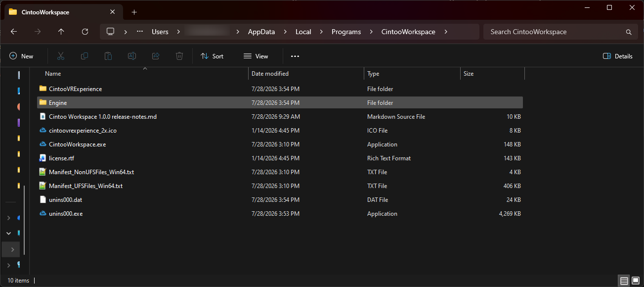644x287 pixels.
Task: Click the Cut scissors icon
Action: click(x=61, y=56)
